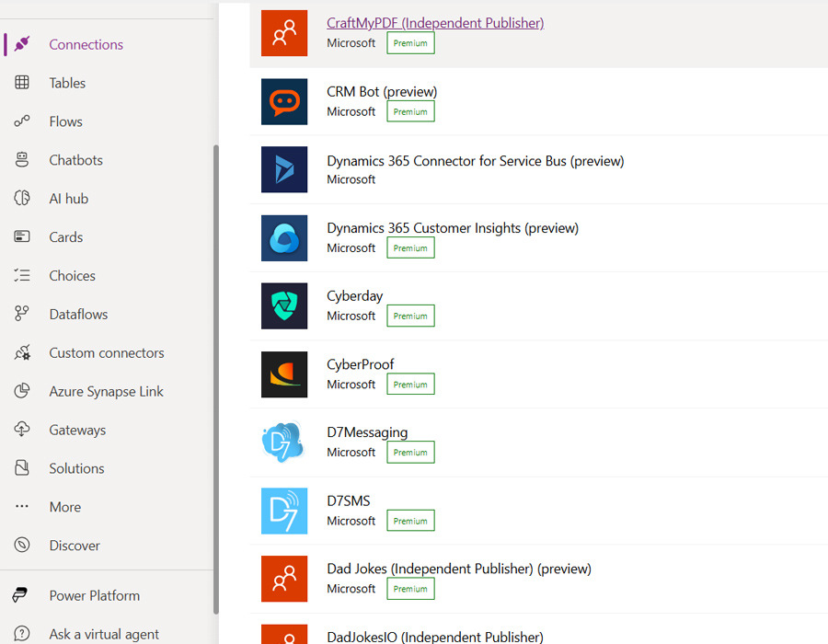Image resolution: width=828 pixels, height=644 pixels.
Task: Click the Azure Synapse Link icon
Action: [x=22, y=391]
